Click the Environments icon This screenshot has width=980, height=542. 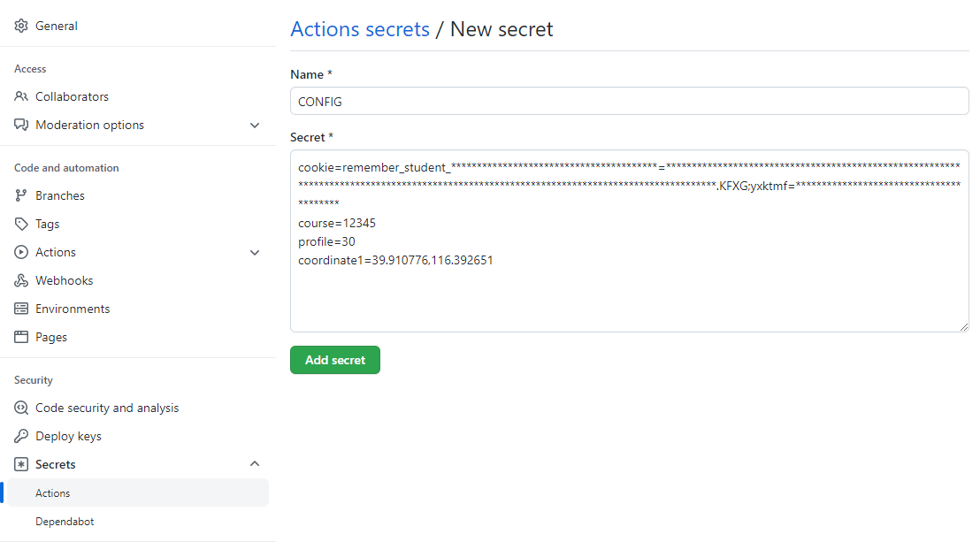(20, 309)
